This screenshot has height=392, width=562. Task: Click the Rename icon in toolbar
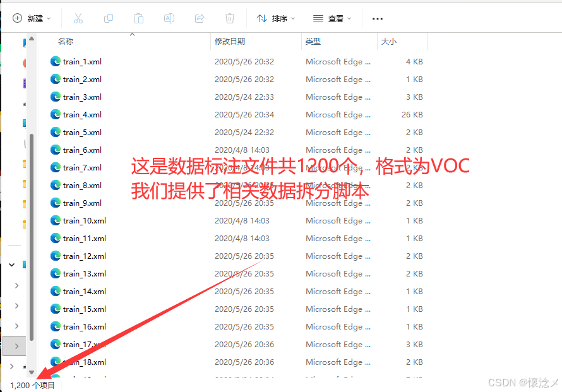pyautogui.click(x=169, y=18)
